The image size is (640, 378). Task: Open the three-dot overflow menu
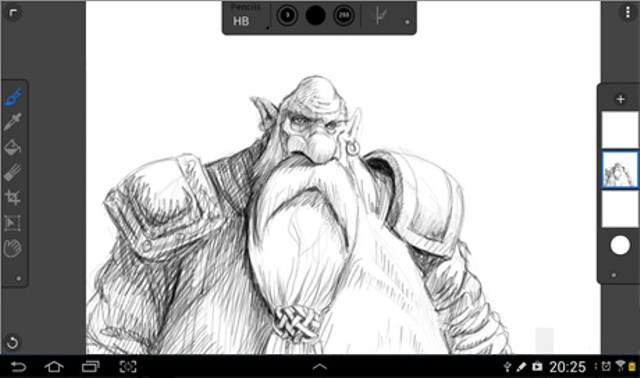(x=627, y=13)
